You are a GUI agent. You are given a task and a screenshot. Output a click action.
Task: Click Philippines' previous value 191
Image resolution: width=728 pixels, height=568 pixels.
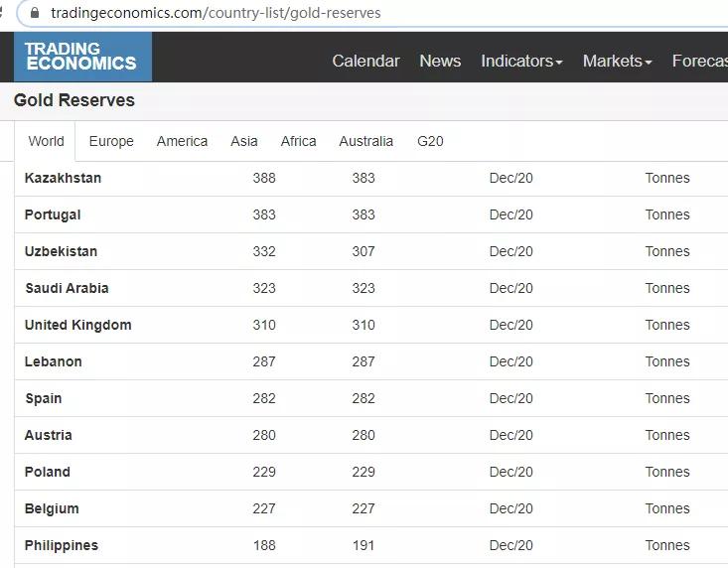pyautogui.click(x=364, y=545)
